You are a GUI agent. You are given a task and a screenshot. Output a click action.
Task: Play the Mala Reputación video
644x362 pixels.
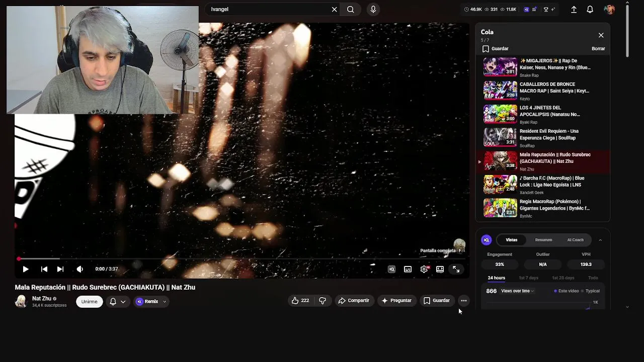[x=26, y=269]
